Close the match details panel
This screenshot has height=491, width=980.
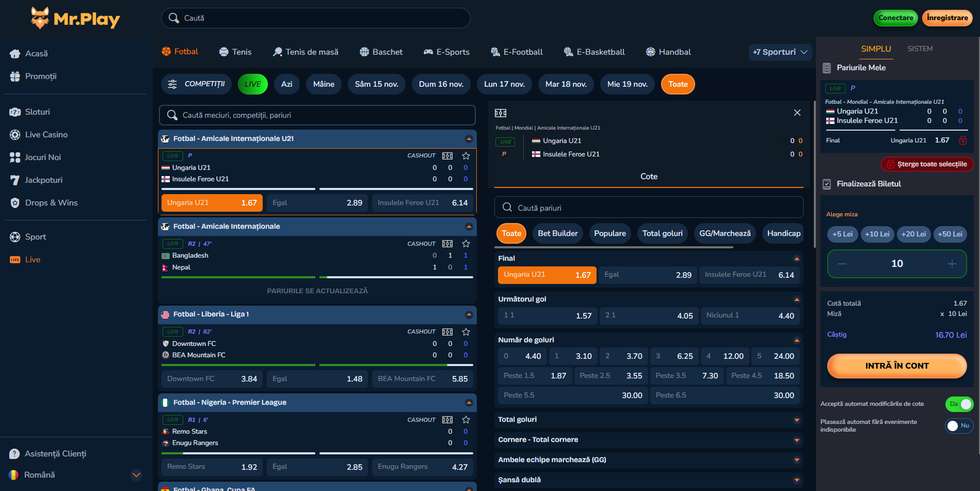tap(797, 113)
